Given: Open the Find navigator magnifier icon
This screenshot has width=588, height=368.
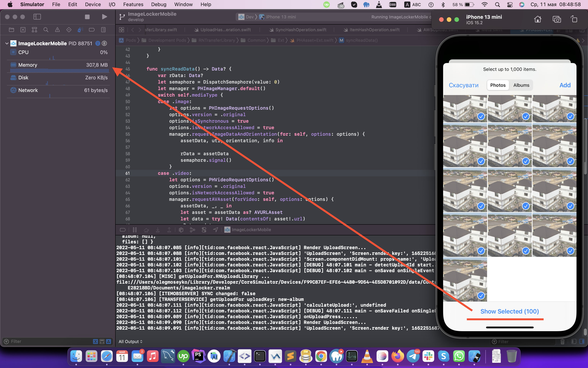Looking at the screenshot, I should tap(46, 30).
